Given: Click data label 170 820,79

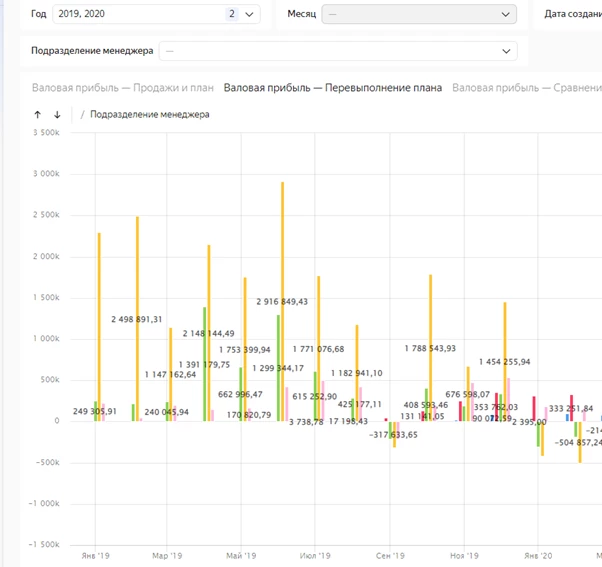Looking at the screenshot, I should click(249, 415).
